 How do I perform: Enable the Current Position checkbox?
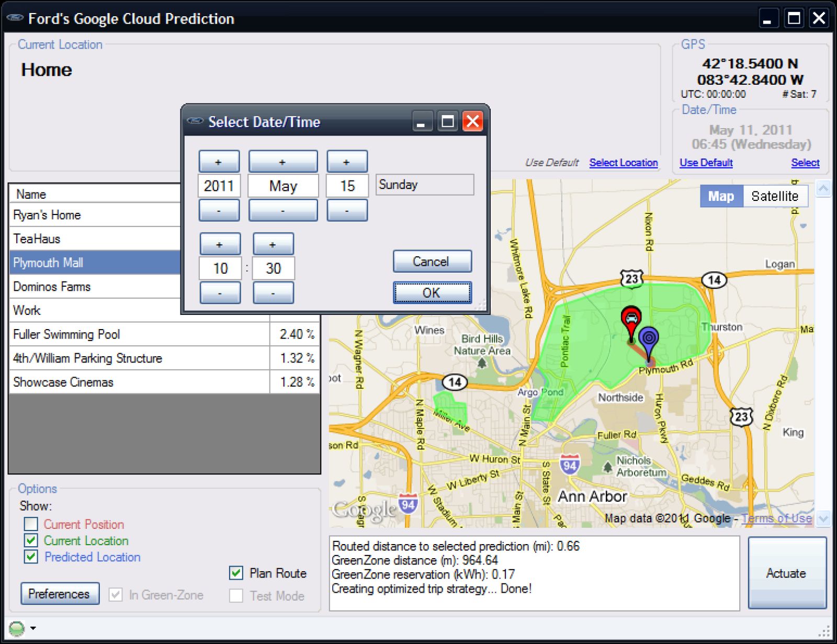tap(30, 524)
